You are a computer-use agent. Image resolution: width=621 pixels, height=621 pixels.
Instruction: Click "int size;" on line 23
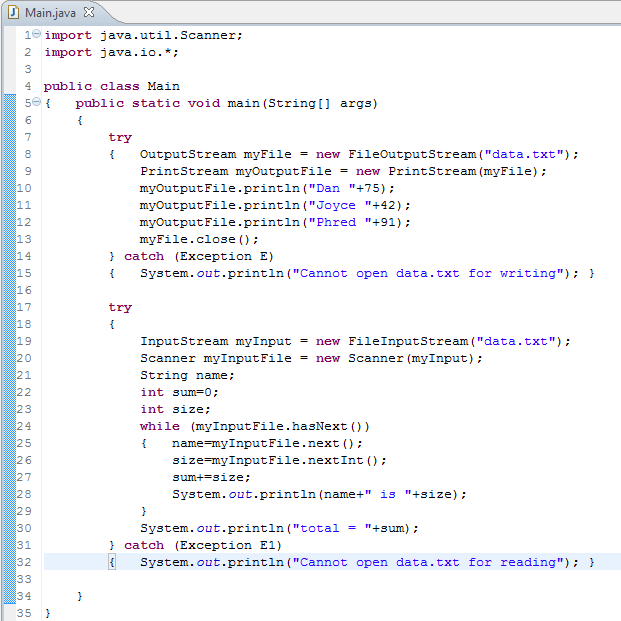pyautogui.click(x=175, y=409)
